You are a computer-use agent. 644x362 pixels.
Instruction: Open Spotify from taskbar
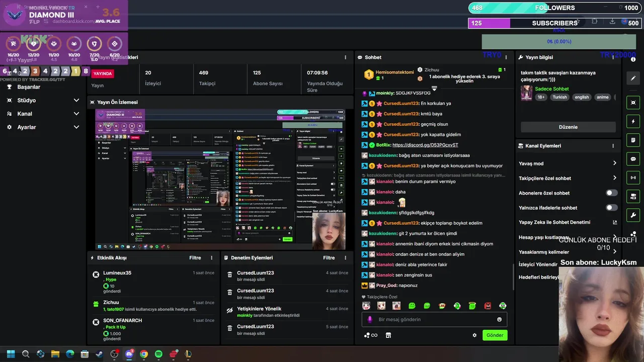[158, 354]
